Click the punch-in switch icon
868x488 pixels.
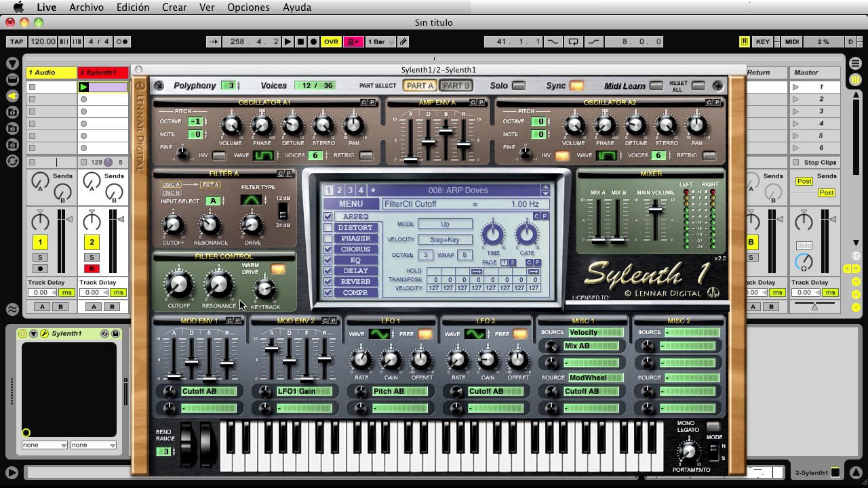pos(553,41)
